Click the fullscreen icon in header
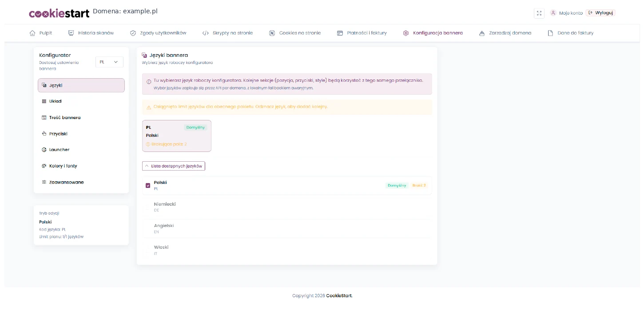Screen dimensions: 644x311 pyautogui.click(x=539, y=13)
